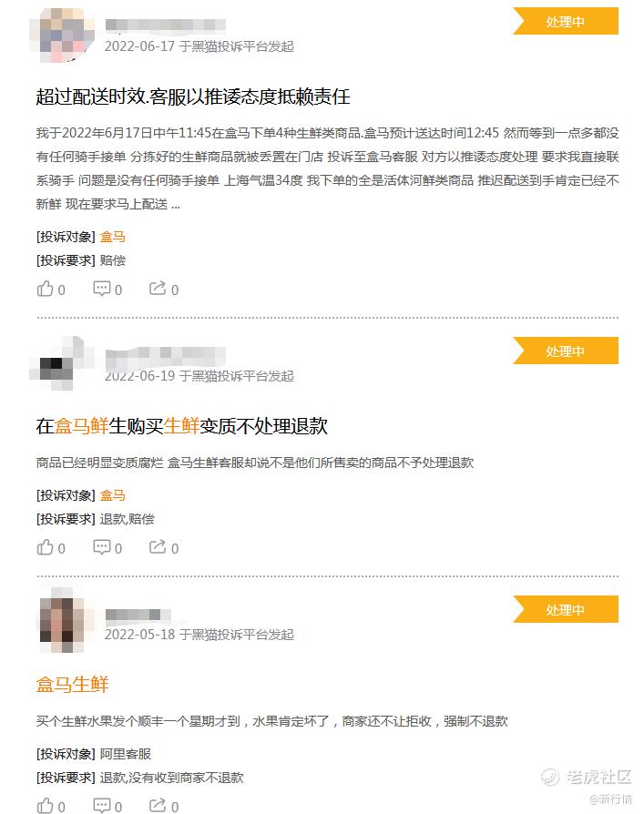Click 盒马 link in second complaint's 投诉对象

point(113,495)
